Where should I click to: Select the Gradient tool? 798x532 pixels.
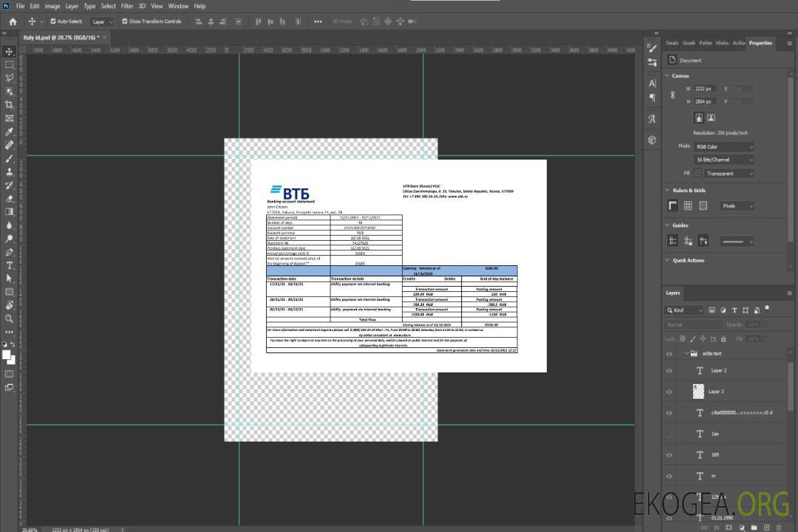9,212
